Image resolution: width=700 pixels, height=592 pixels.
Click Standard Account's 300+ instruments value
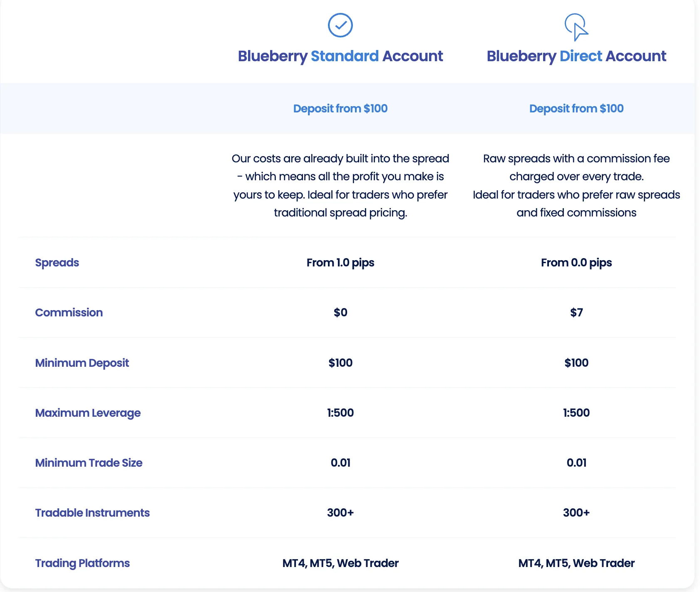(x=340, y=513)
